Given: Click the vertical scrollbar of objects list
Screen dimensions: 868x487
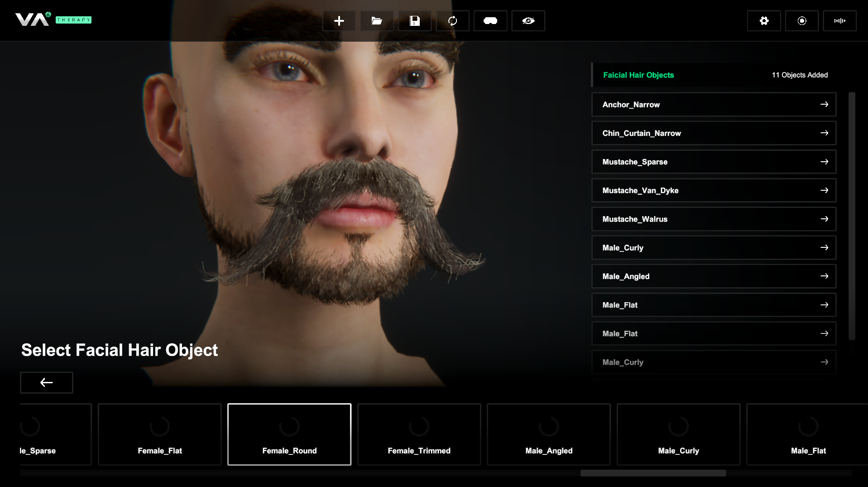Looking at the screenshot, I should 851,216.
